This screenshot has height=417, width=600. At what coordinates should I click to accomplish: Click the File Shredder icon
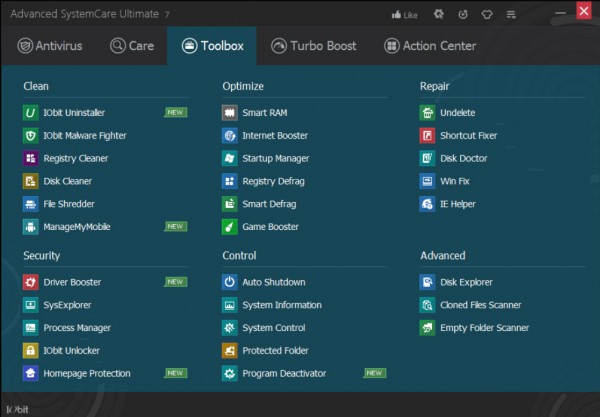pos(31,204)
